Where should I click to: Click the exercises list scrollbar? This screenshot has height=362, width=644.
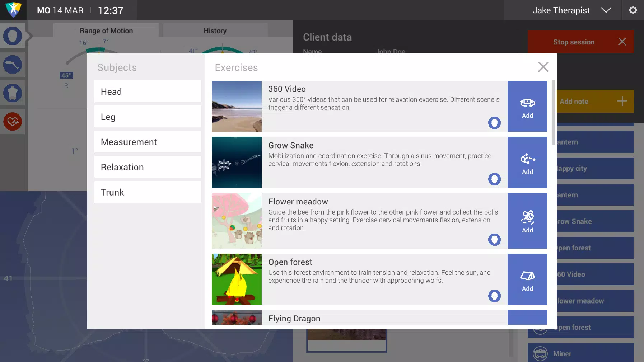tap(553, 113)
